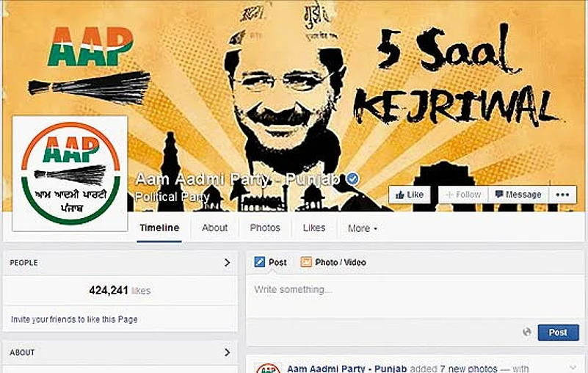Open Message to the page

[518, 195]
